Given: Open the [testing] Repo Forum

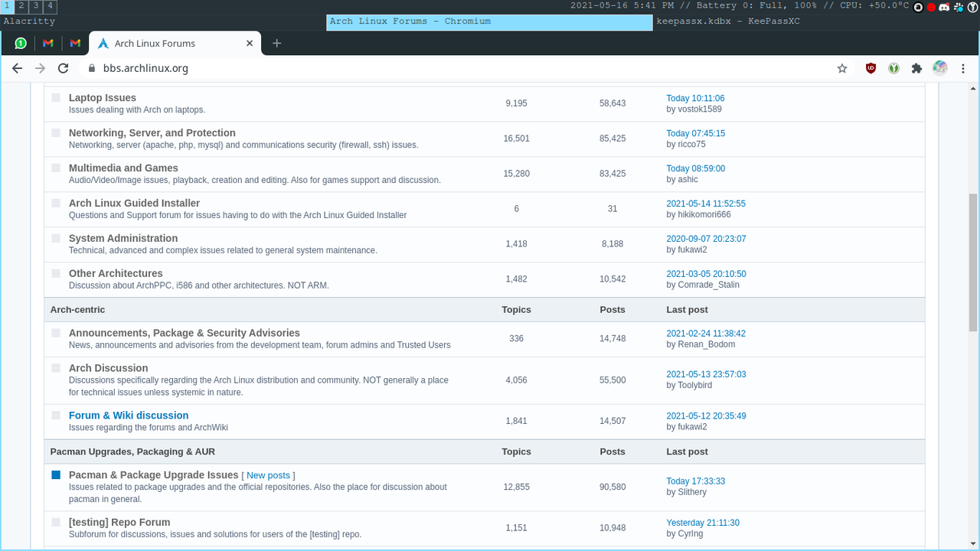Looking at the screenshot, I should point(119,523).
